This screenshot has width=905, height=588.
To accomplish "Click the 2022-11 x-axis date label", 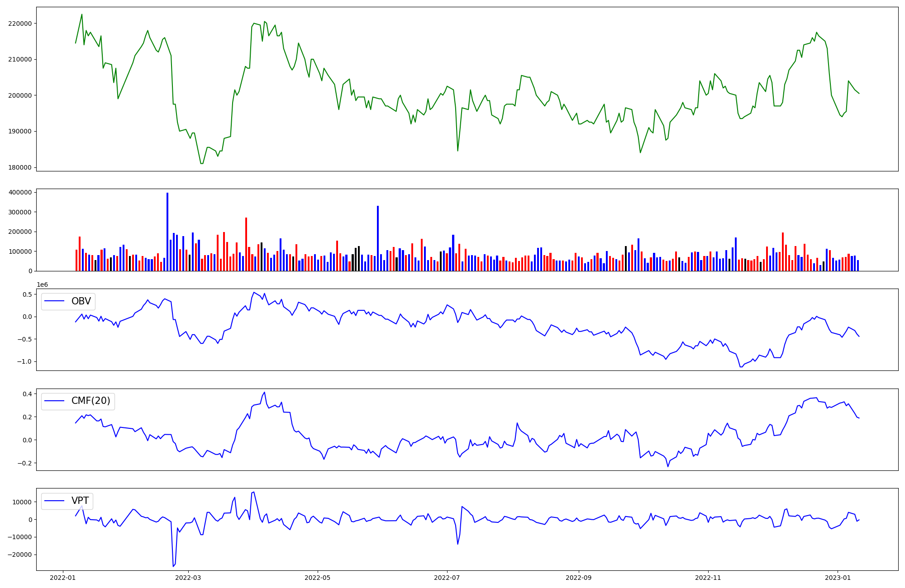I will click(x=708, y=578).
